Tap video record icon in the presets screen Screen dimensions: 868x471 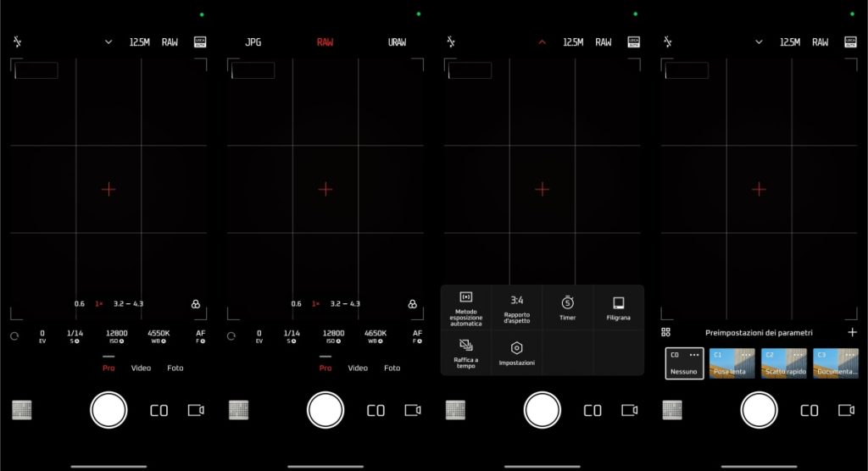coord(847,410)
